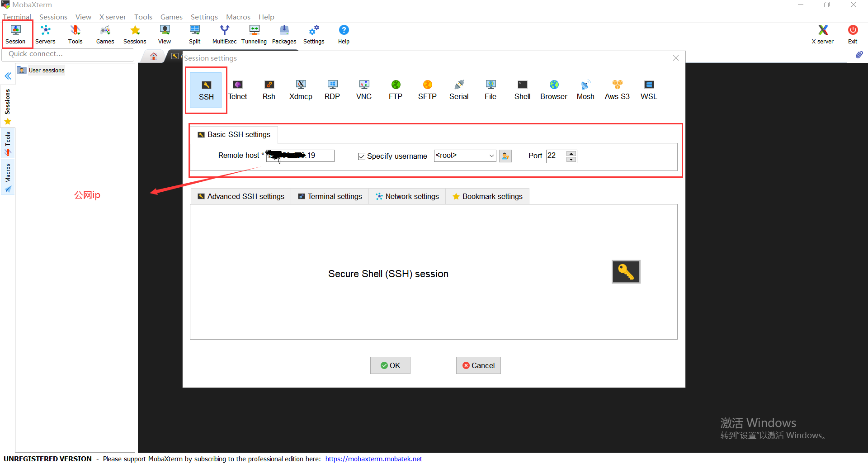
Task: Select the Mosh session type
Action: pyautogui.click(x=585, y=90)
